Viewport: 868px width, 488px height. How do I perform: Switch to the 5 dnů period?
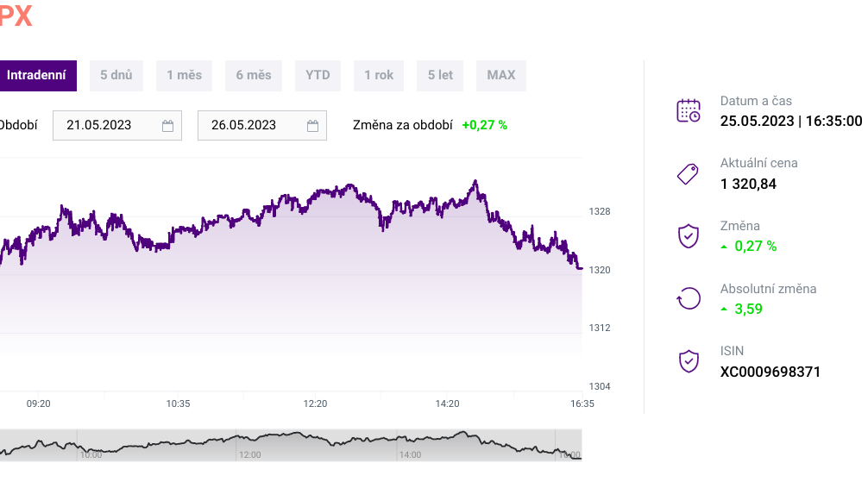(116, 76)
